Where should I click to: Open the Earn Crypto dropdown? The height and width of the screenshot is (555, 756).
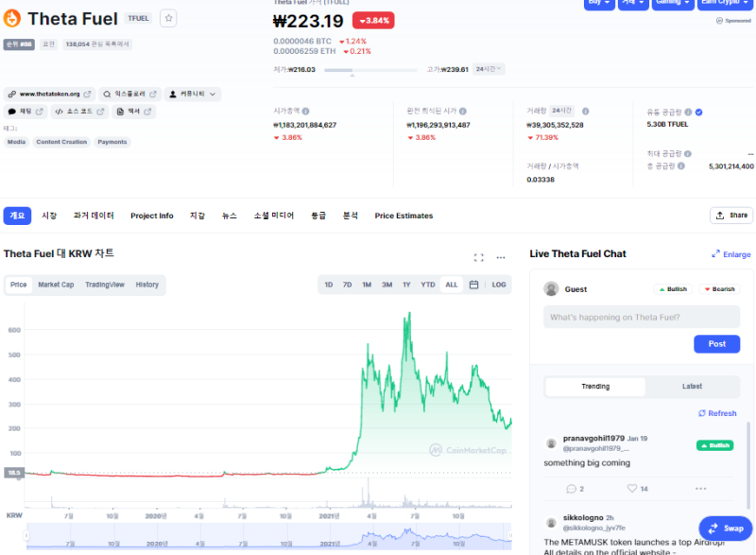click(725, 3)
